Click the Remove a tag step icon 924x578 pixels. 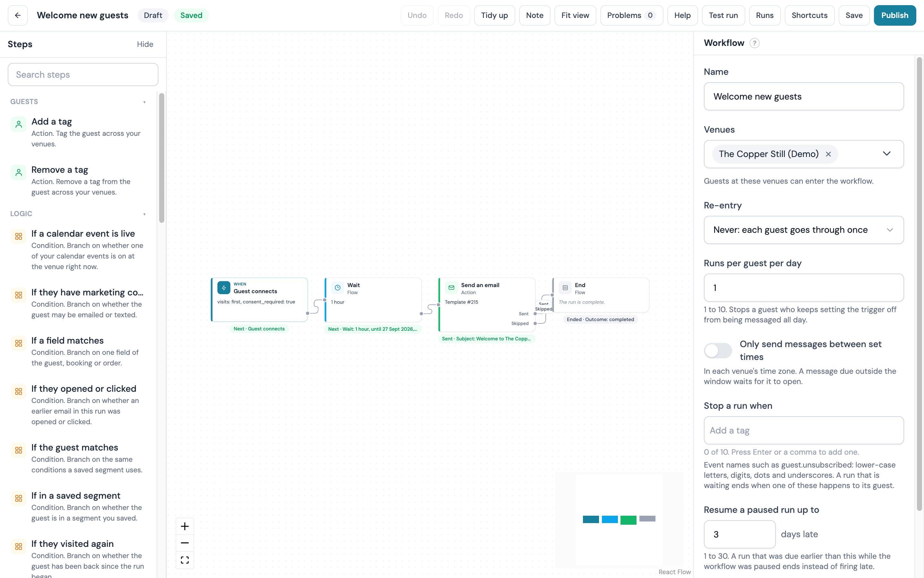tap(18, 172)
